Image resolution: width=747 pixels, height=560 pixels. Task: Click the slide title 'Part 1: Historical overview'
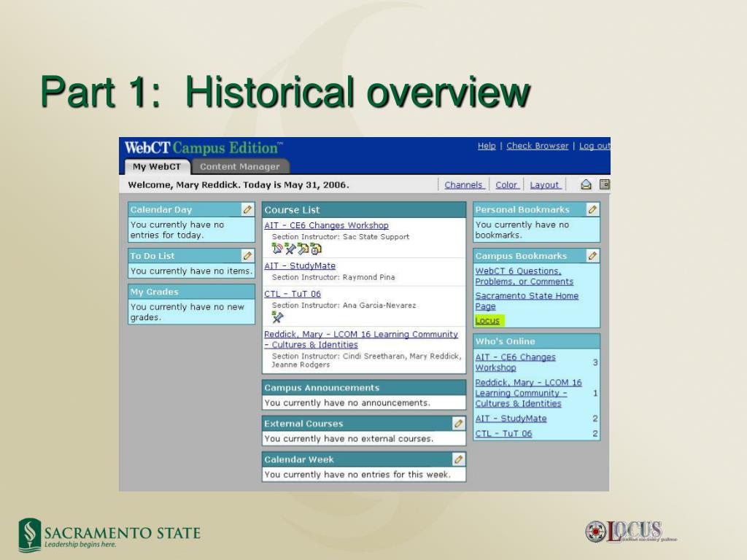(x=285, y=91)
